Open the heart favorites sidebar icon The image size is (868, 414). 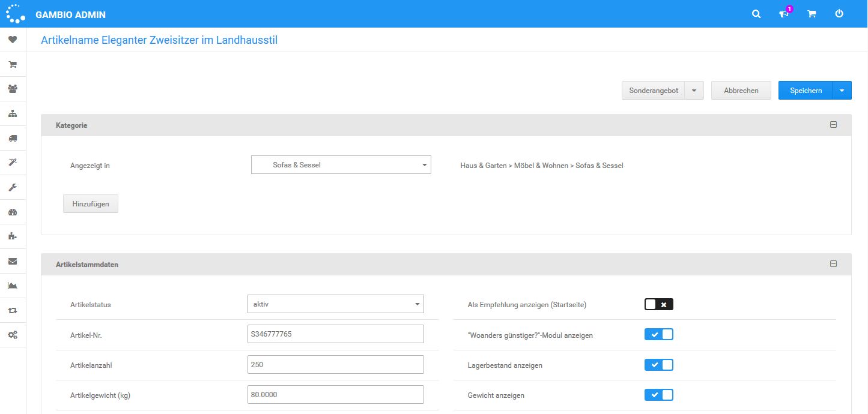(13, 40)
